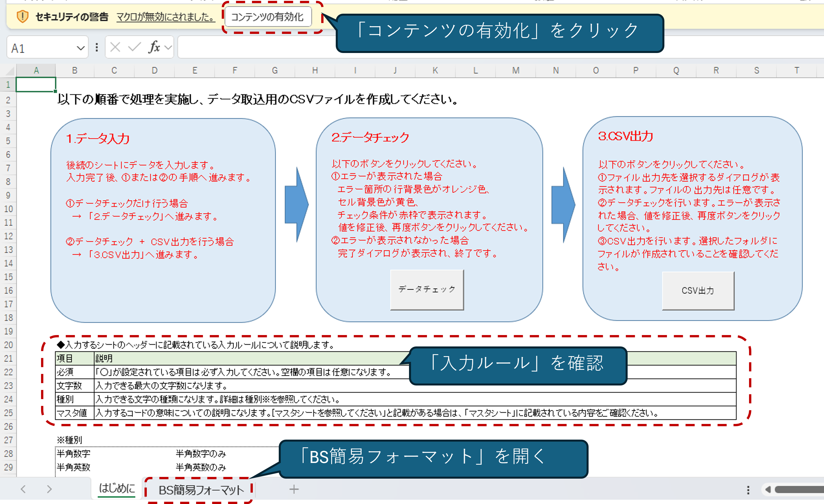Click into the formula bar input
This screenshot has width=824, height=504.
tap(500, 48)
